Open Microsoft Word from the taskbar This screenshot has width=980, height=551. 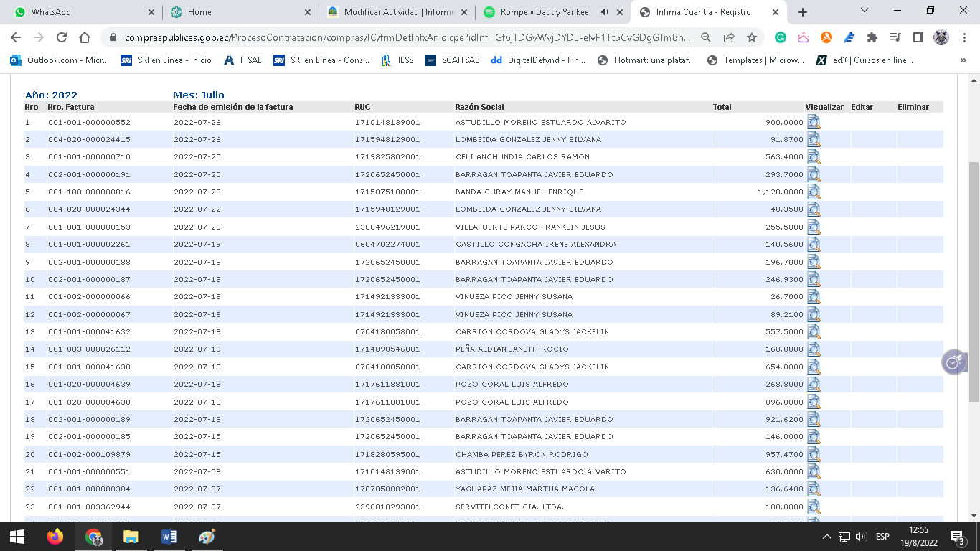click(169, 537)
